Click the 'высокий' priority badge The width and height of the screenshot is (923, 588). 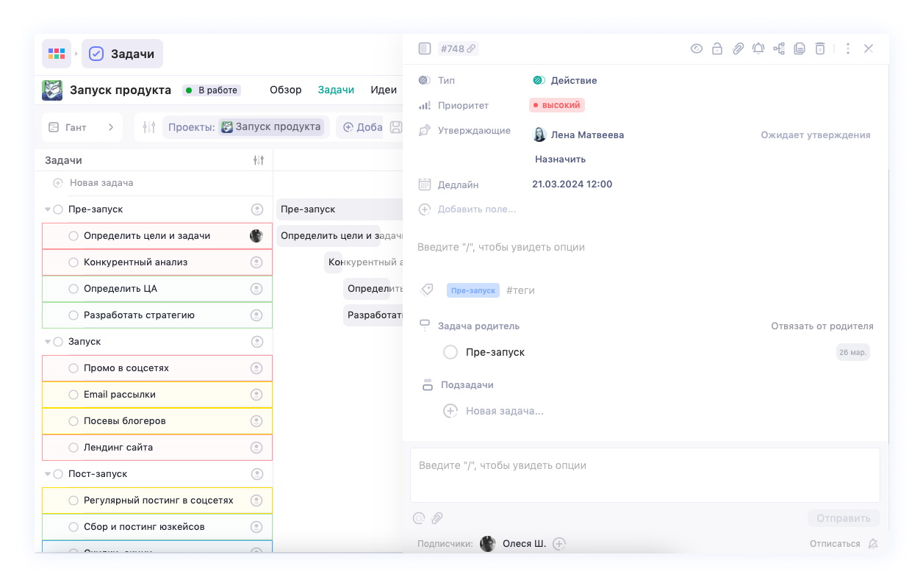point(557,105)
